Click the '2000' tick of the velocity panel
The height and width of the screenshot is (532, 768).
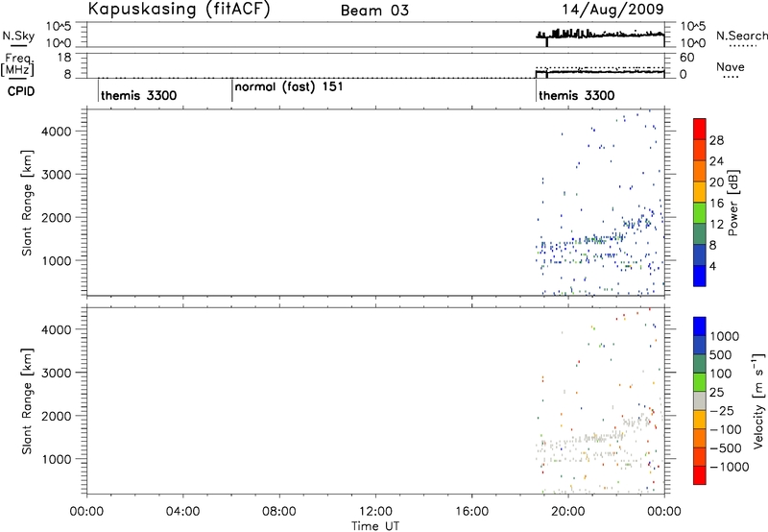coord(57,416)
